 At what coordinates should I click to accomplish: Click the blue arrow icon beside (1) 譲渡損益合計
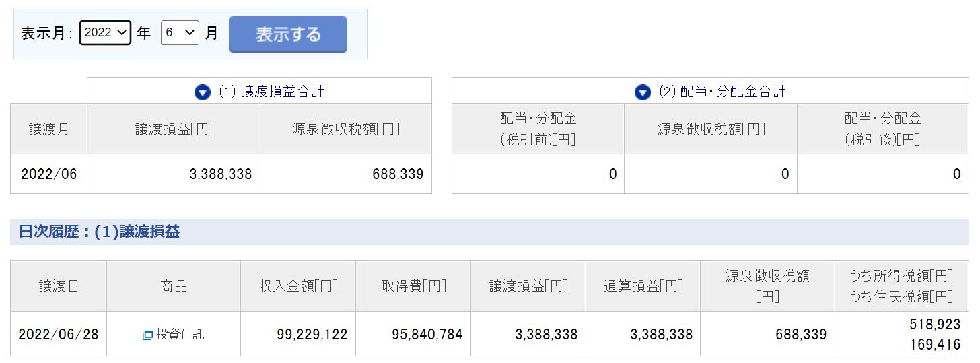click(203, 92)
